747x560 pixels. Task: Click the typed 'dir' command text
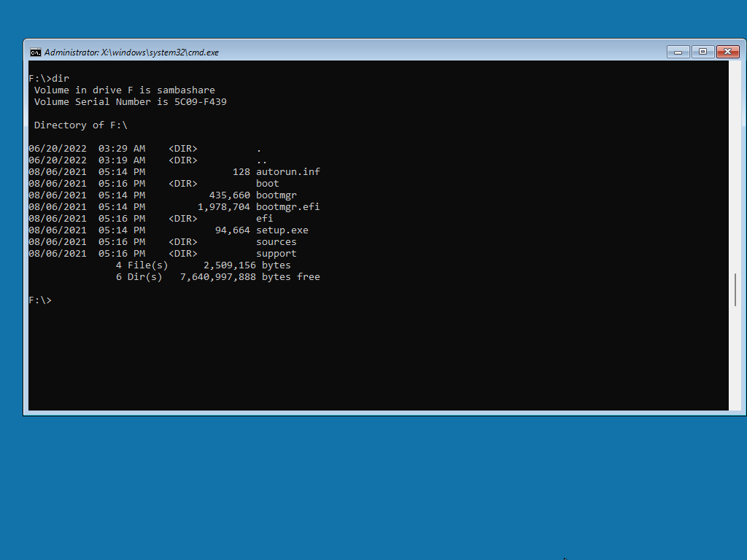tap(61, 79)
